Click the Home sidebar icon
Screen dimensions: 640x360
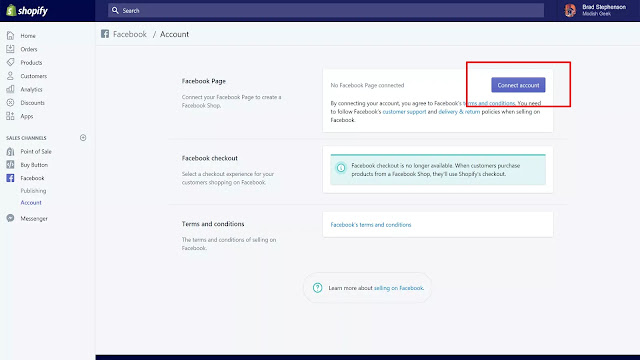point(10,36)
